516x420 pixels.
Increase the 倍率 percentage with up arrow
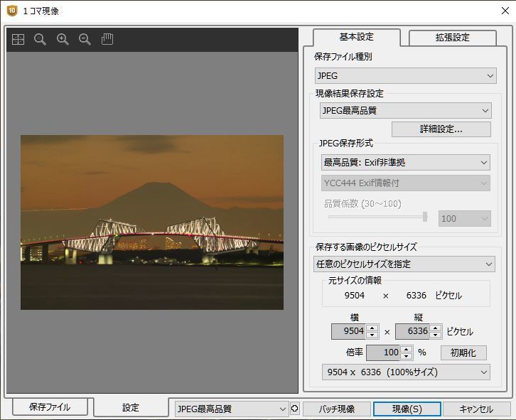click(x=406, y=349)
